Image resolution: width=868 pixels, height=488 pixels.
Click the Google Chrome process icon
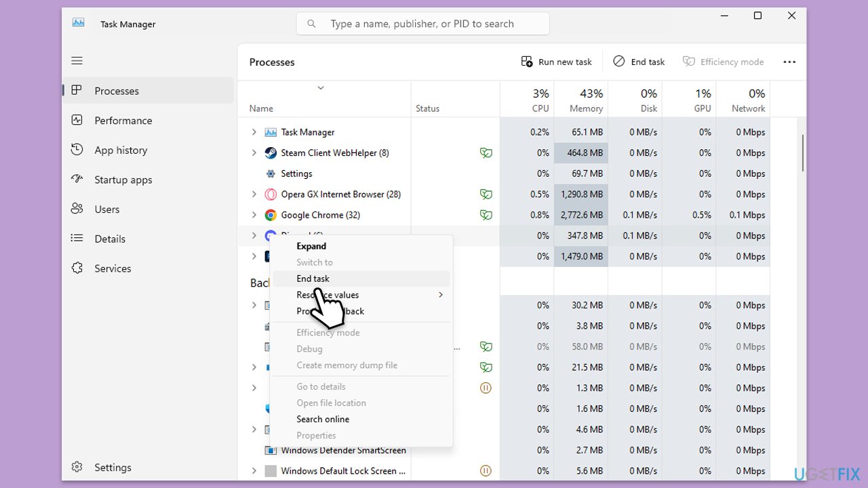pos(271,215)
